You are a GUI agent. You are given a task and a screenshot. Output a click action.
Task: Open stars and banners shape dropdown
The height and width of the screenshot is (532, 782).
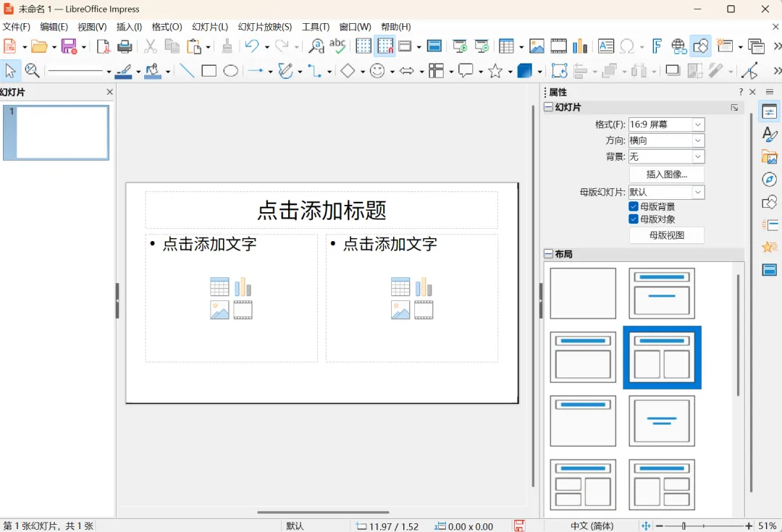point(510,72)
